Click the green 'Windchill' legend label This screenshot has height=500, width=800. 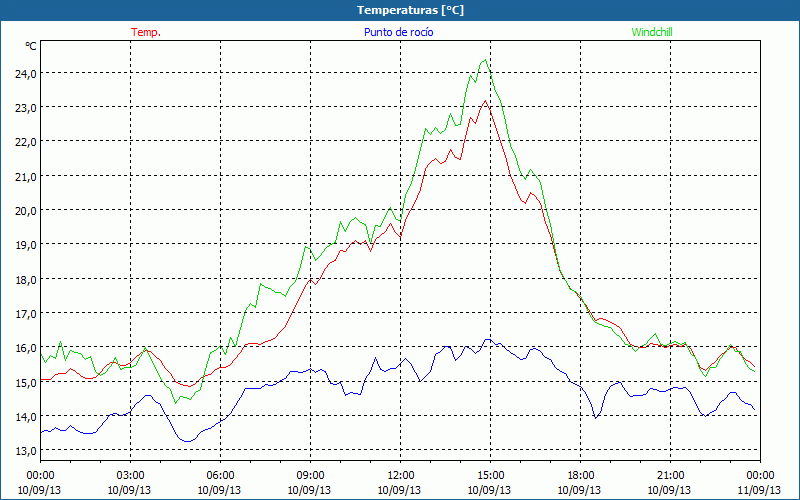(652, 32)
